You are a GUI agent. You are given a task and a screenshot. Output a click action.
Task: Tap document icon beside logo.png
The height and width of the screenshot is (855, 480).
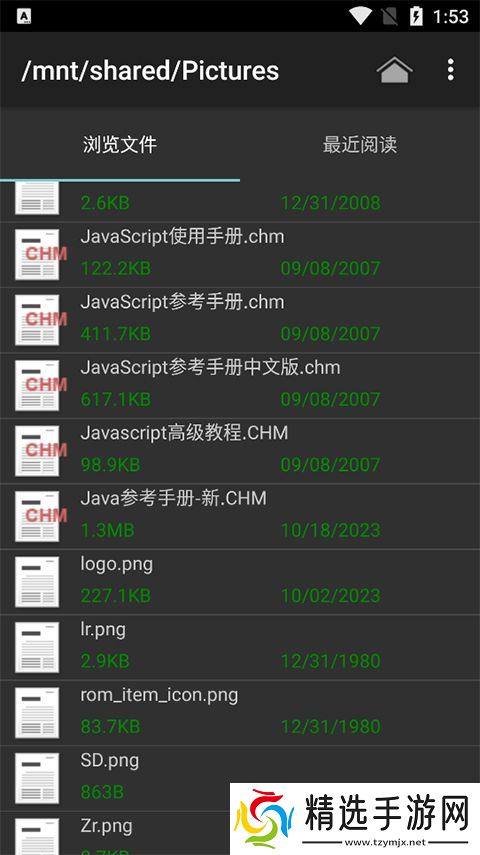point(37,581)
